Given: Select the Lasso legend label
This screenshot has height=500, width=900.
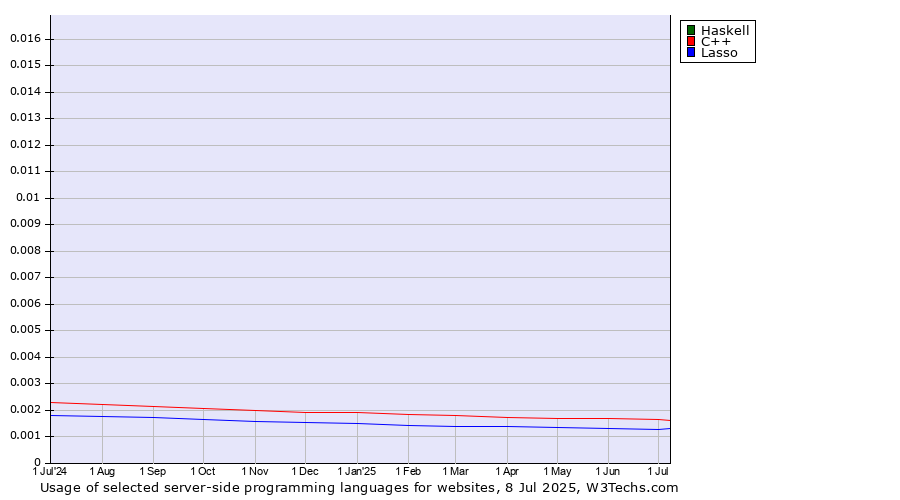Looking at the screenshot, I should (x=719, y=52).
